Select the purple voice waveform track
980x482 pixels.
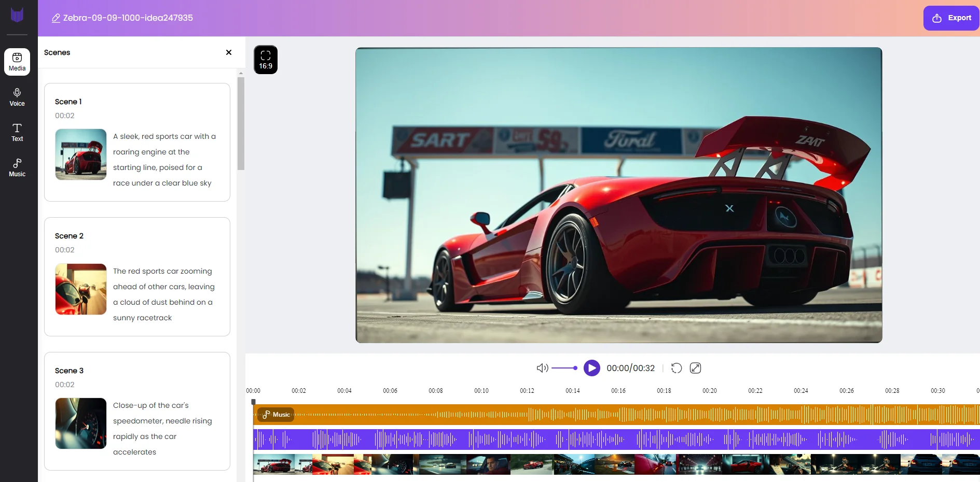click(x=616, y=440)
